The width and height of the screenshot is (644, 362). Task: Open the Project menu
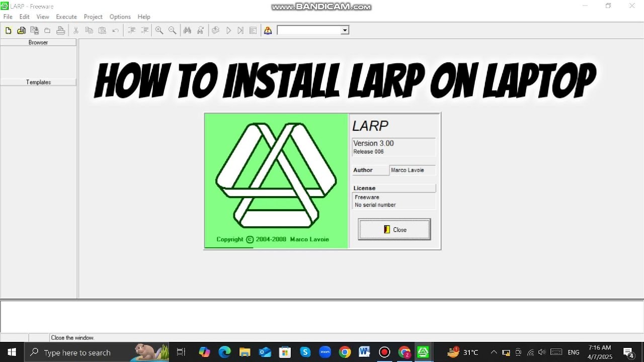coord(93,17)
